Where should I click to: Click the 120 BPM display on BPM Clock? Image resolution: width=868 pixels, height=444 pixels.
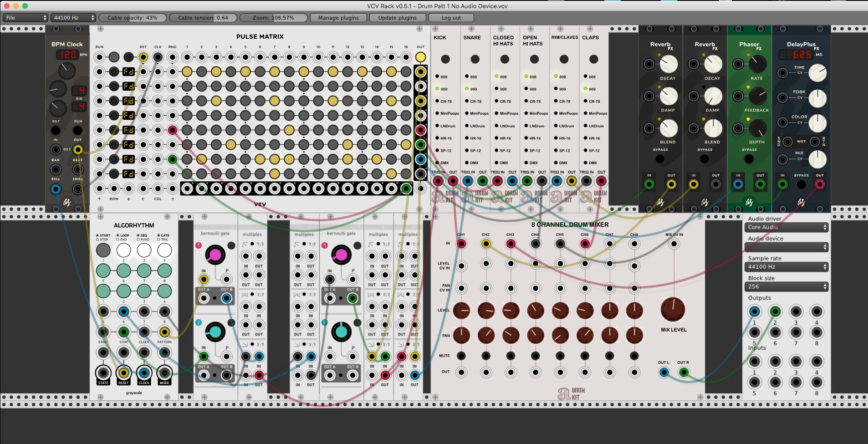click(x=67, y=55)
